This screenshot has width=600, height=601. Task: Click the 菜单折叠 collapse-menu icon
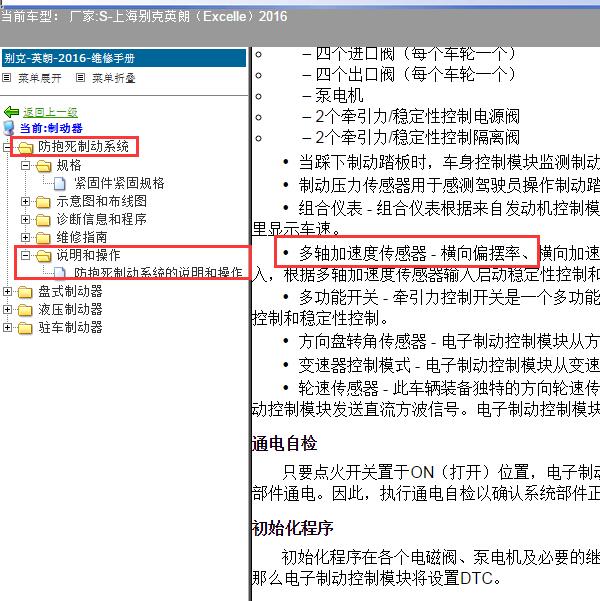(x=80, y=78)
